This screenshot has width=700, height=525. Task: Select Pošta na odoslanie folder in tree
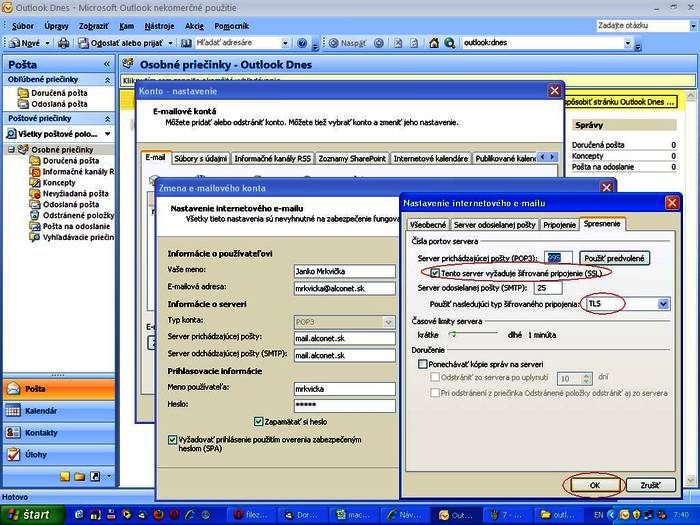(70, 226)
